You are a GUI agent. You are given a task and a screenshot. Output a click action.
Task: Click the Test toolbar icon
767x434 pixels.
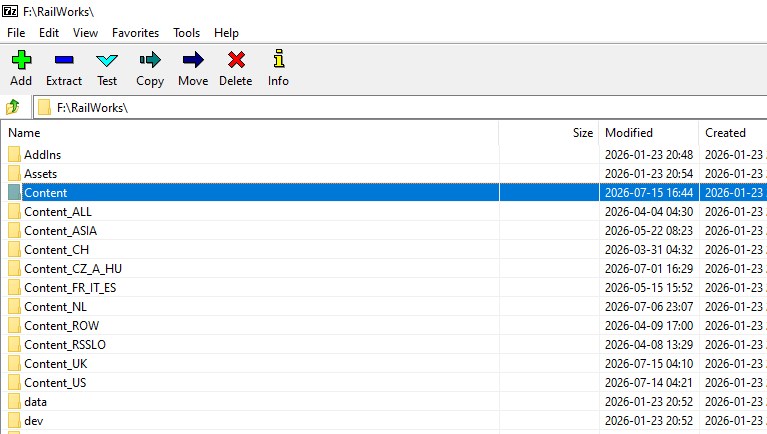tap(107, 60)
